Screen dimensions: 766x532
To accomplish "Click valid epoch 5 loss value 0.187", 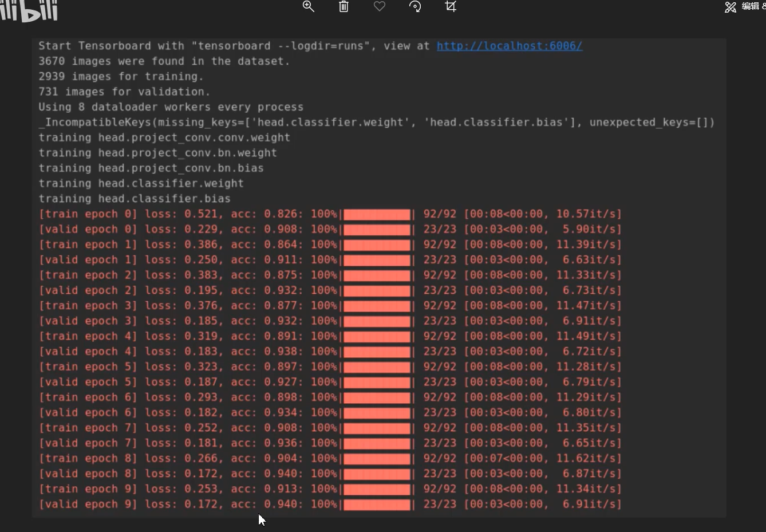I will (201, 382).
